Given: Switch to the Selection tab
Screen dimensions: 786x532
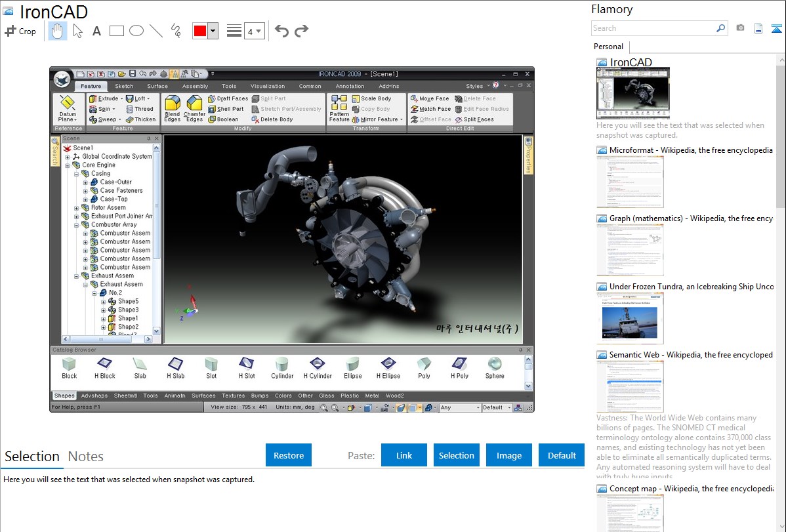Looking at the screenshot, I should (x=32, y=457).
